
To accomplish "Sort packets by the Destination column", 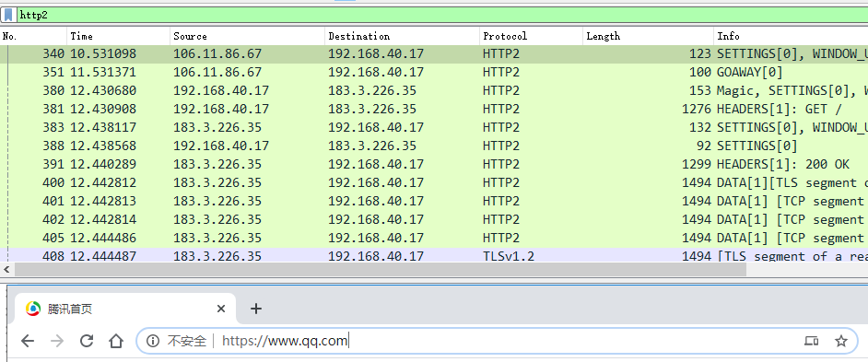I will [x=402, y=36].
